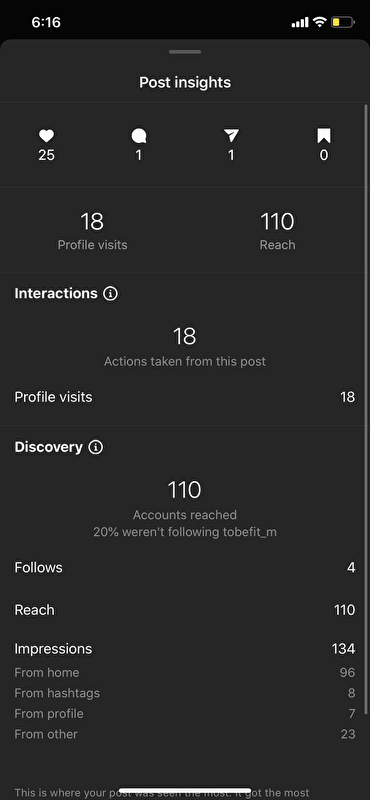Open the Discovery info icon
This screenshot has width=370, height=800.
click(x=95, y=447)
